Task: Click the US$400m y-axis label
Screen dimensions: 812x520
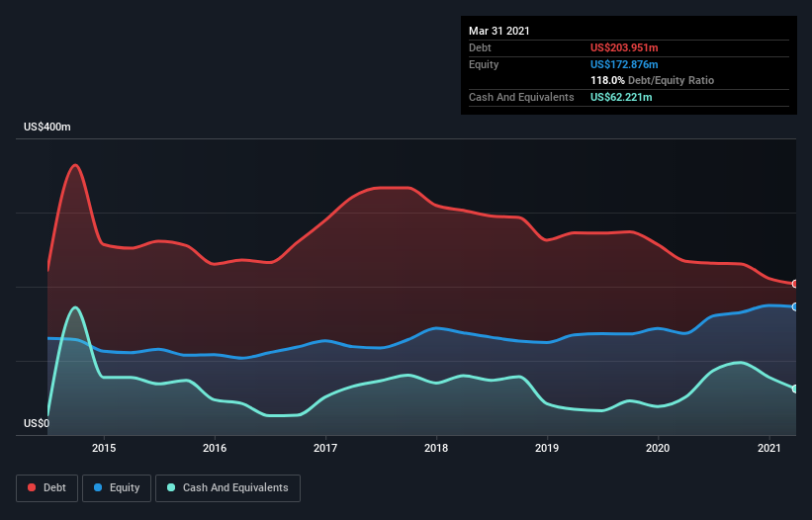Action: [47, 127]
